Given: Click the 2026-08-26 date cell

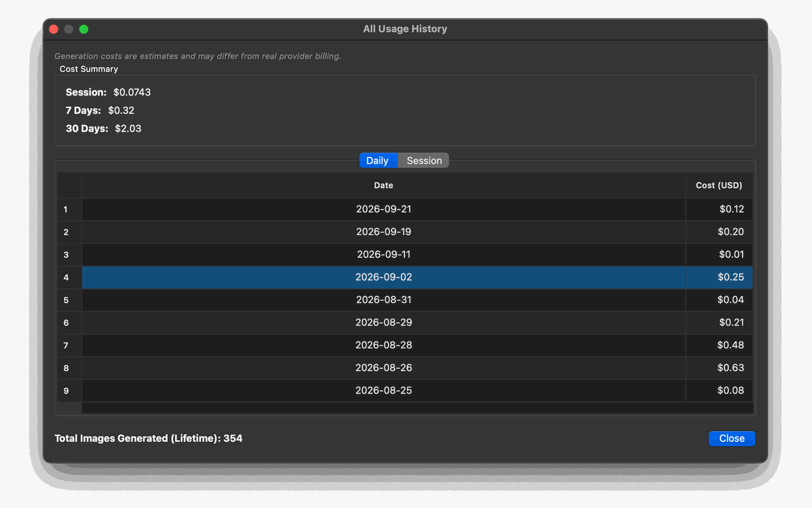Looking at the screenshot, I should pyautogui.click(x=383, y=368).
